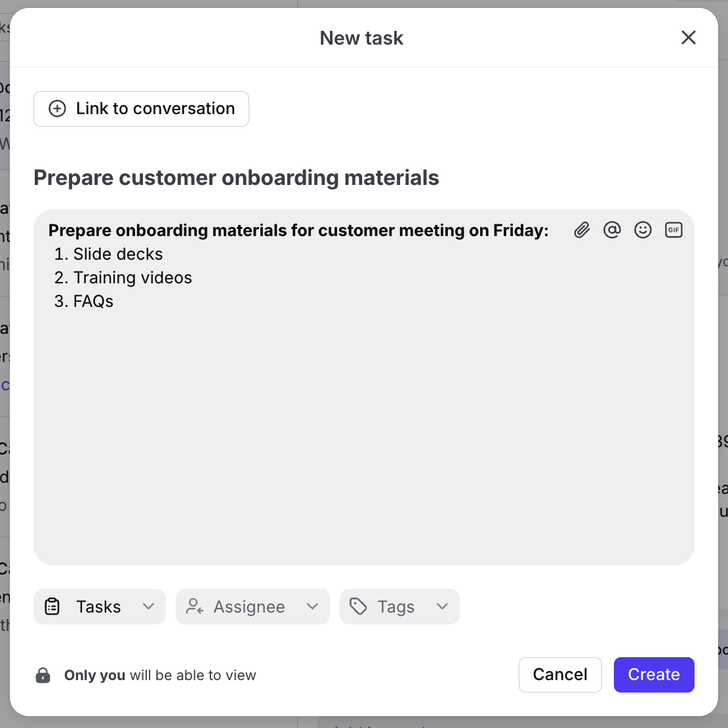
Task: Click the tag icon in Tags selector
Action: (x=358, y=607)
